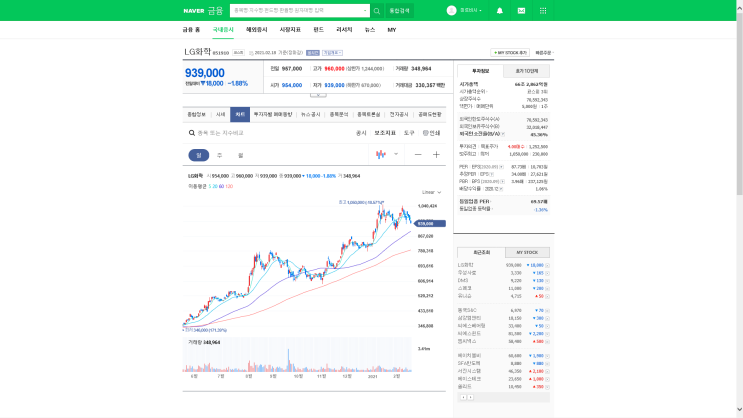
Task: Open the Linear scale dropdown
Action: pyautogui.click(x=431, y=192)
